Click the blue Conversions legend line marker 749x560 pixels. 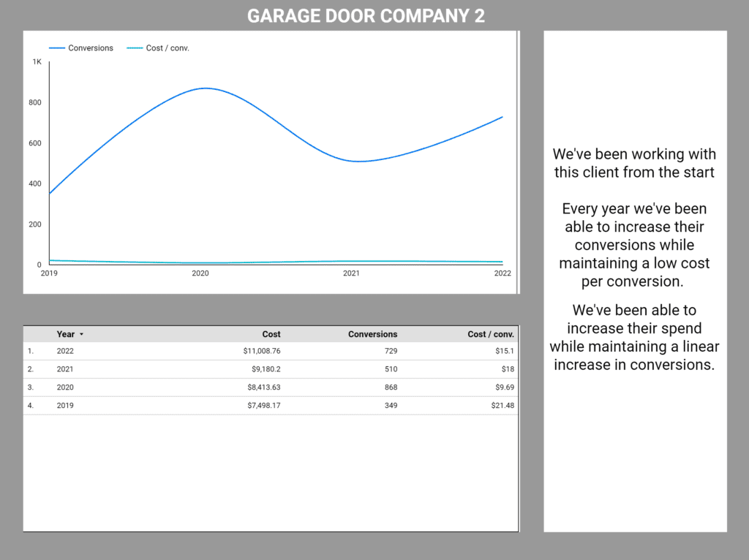(x=58, y=48)
